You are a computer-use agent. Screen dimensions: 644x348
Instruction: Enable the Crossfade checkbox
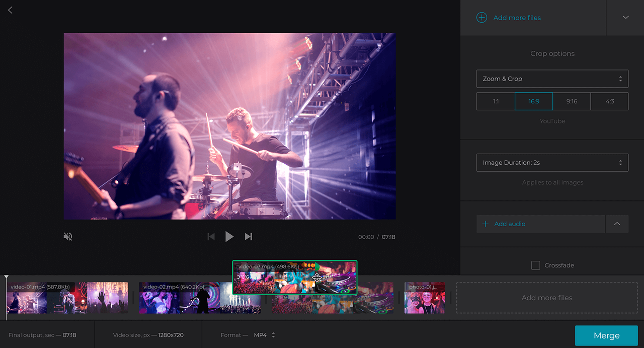536,265
